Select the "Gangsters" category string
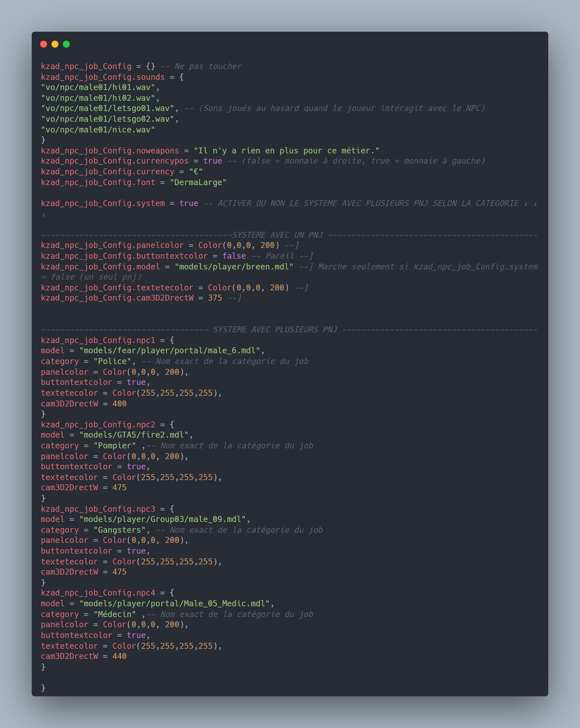The image size is (580, 728). (x=119, y=530)
